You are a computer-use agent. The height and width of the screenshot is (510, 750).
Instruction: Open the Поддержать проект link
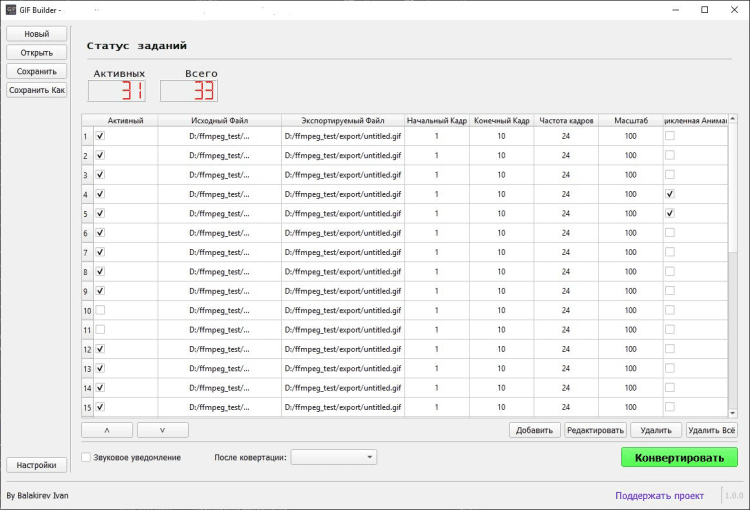659,495
